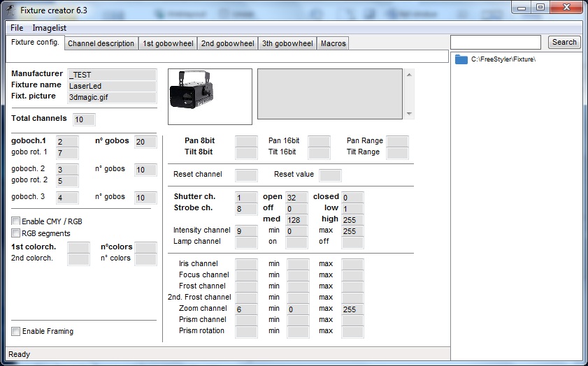
Task: Open the 1st gobowheel tab
Action: tap(168, 43)
